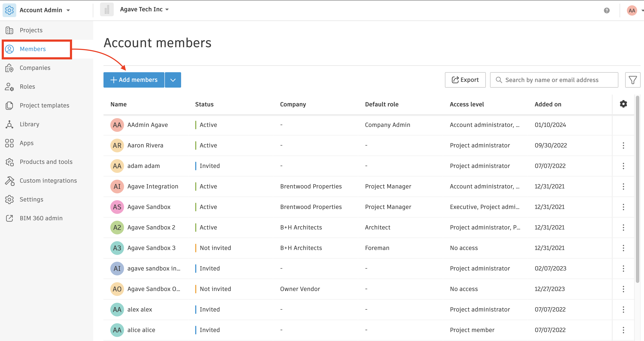The image size is (644, 341).
Task: Sort by the Name column header
Action: click(x=118, y=104)
